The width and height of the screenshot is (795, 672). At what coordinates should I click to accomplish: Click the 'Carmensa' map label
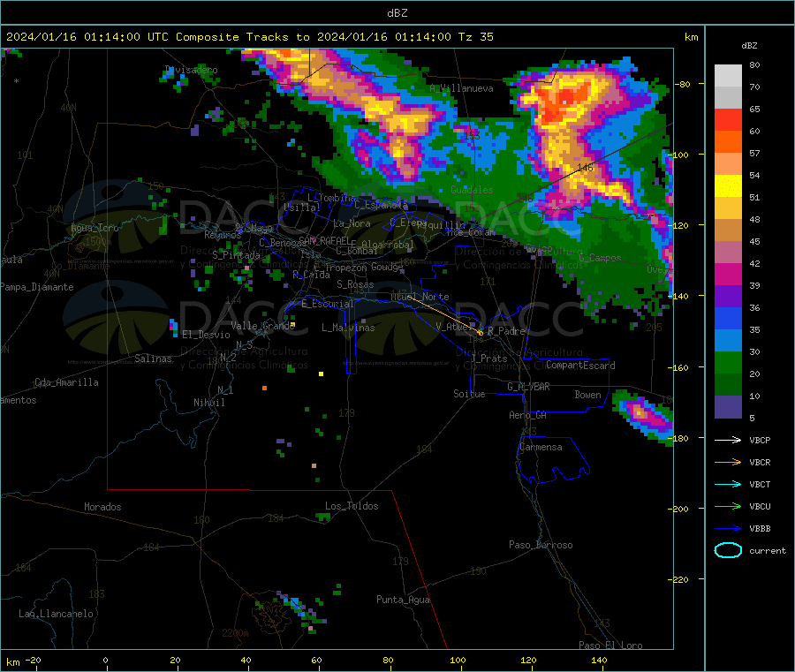[541, 447]
